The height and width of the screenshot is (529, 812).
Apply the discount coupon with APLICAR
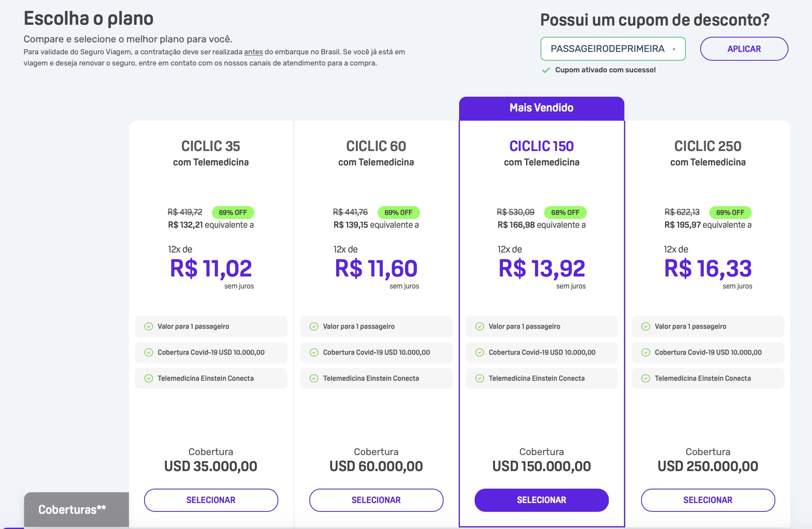coord(744,49)
